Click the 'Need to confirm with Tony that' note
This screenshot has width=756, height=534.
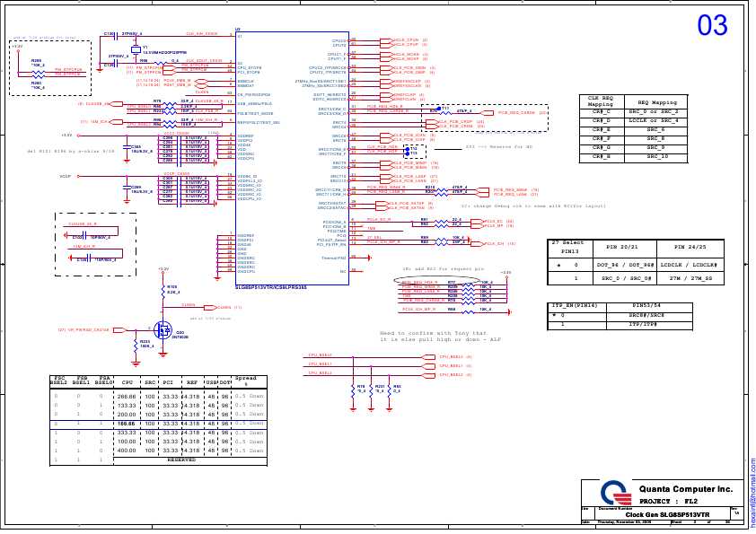point(434,333)
